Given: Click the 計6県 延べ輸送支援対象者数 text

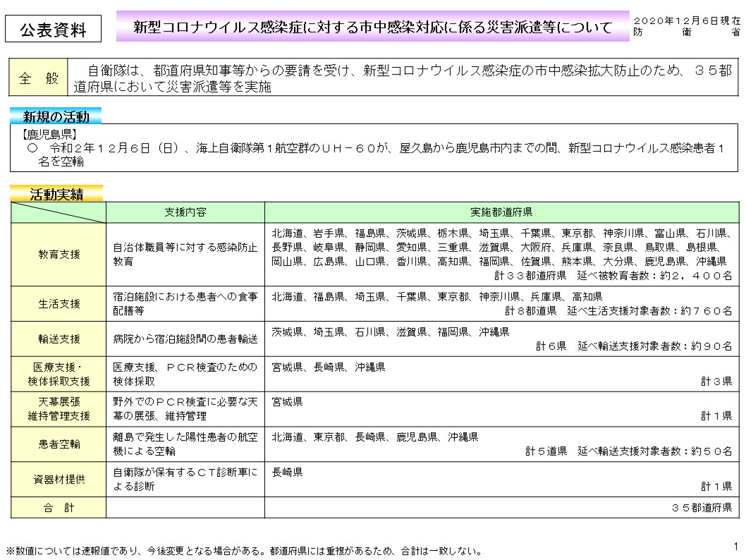Looking at the screenshot, I should pos(634,346).
